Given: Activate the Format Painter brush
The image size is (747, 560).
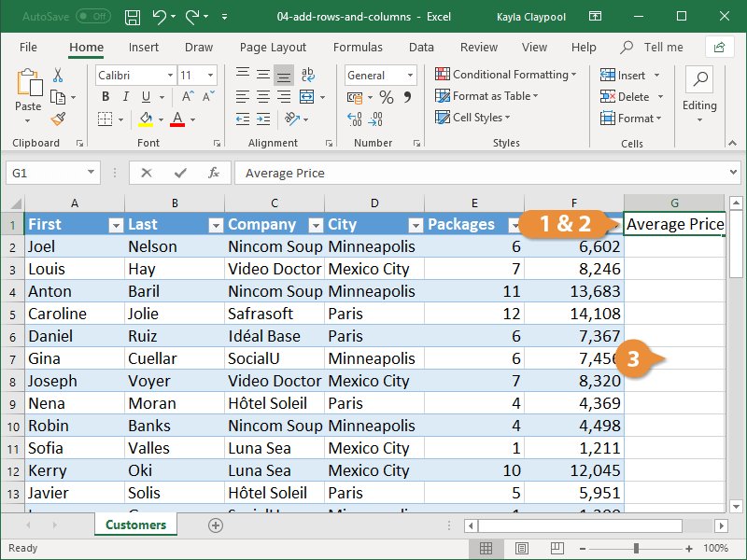Looking at the screenshot, I should tap(58, 119).
